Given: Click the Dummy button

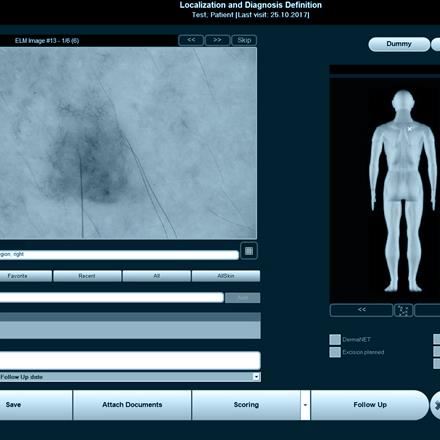Looking at the screenshot, I should pos(399,44).
